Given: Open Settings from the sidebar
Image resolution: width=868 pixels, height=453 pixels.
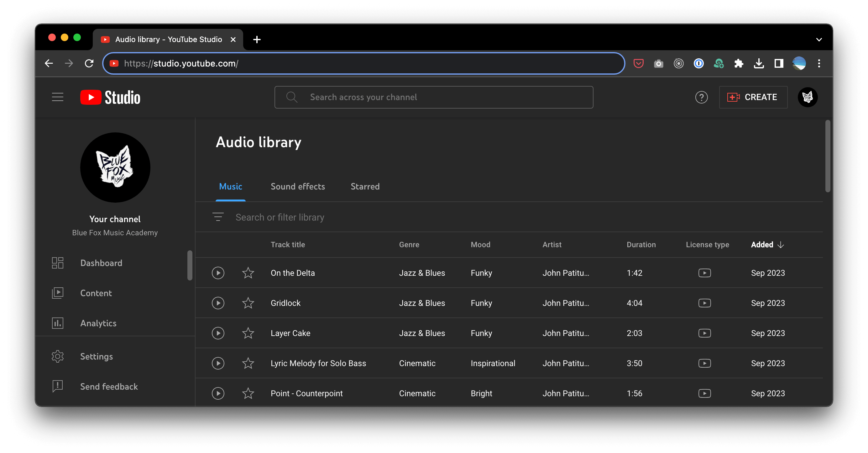Looking at the screenshot, I should pos(97,356).
